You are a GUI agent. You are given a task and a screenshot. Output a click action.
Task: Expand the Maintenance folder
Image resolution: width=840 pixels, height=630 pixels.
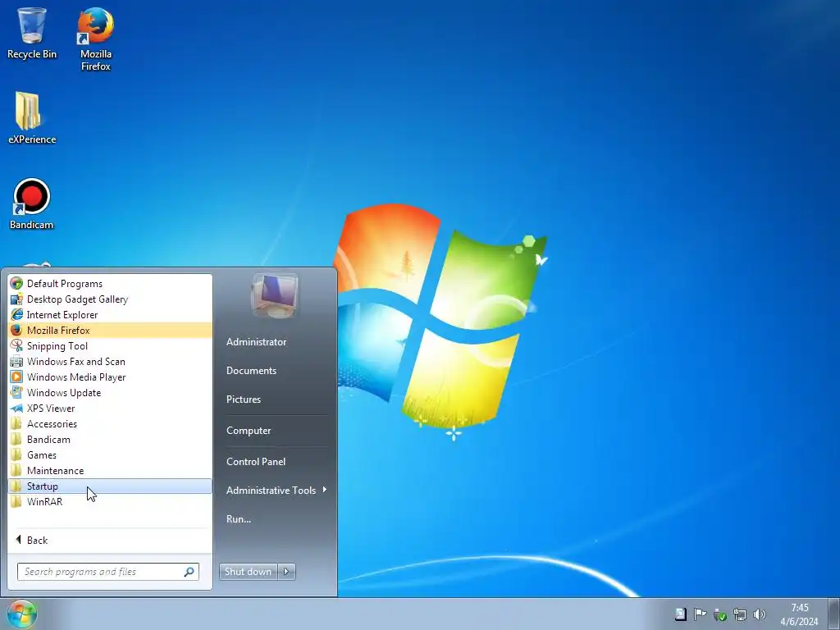click(111, 470)
